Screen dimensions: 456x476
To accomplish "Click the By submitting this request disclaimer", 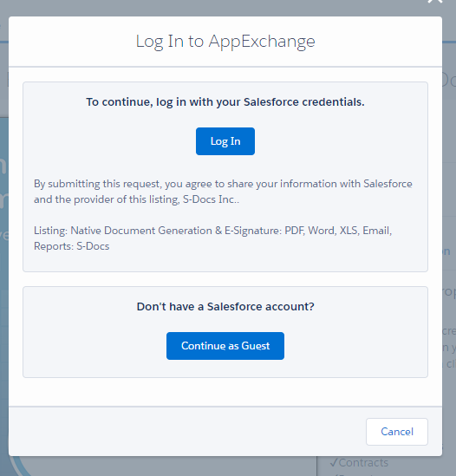I will pos(223,192).
